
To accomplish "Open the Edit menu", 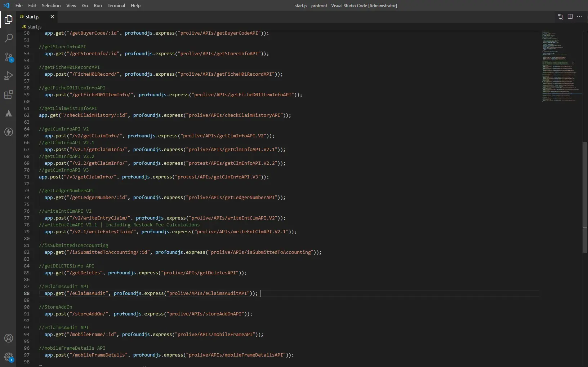I will point(32,5).
